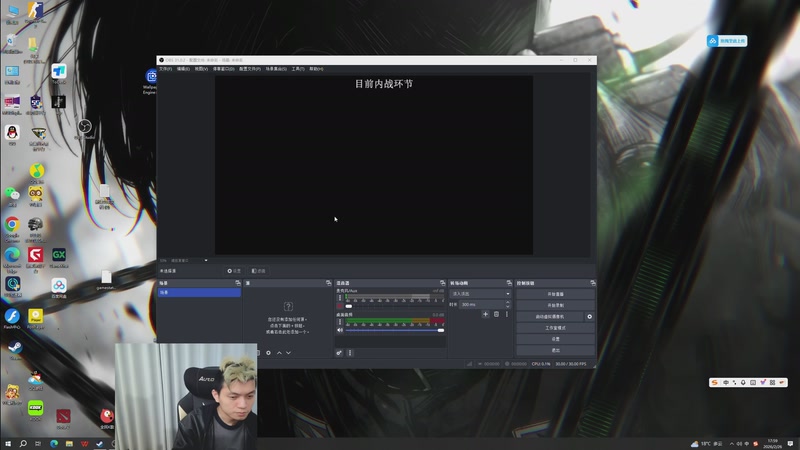The width and height of the screenshot is (800, 450).
Task: Move the source up with the up arrow
Action: [279, 353]
